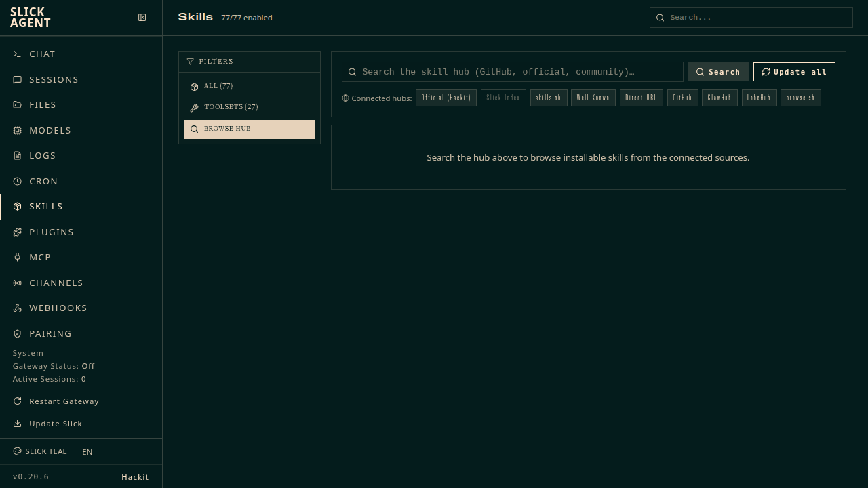Image resolution: width=868 pixels, height=488 pixels.
Task: Click the "Active Sessions: 0" text
Action: tap(50, 379)
